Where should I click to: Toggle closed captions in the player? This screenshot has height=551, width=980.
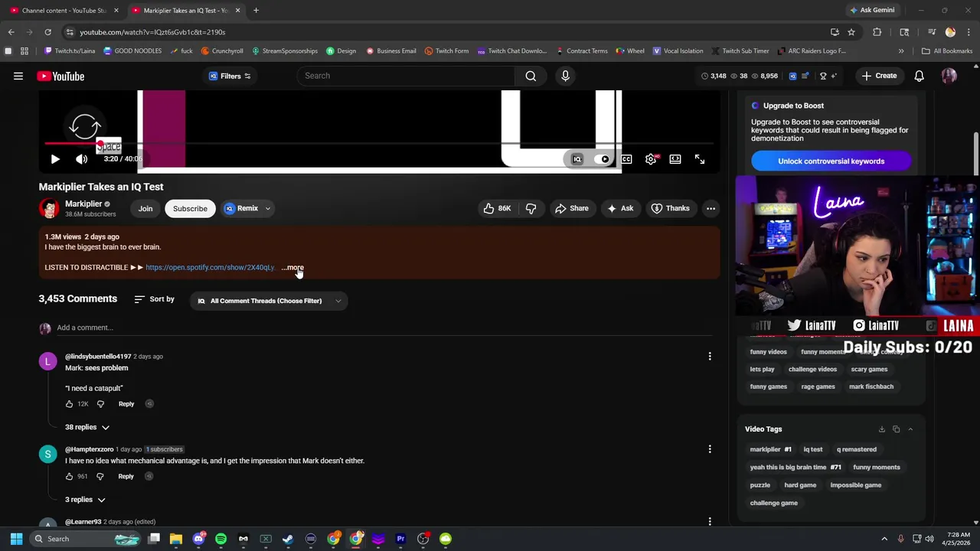point(626,159)
